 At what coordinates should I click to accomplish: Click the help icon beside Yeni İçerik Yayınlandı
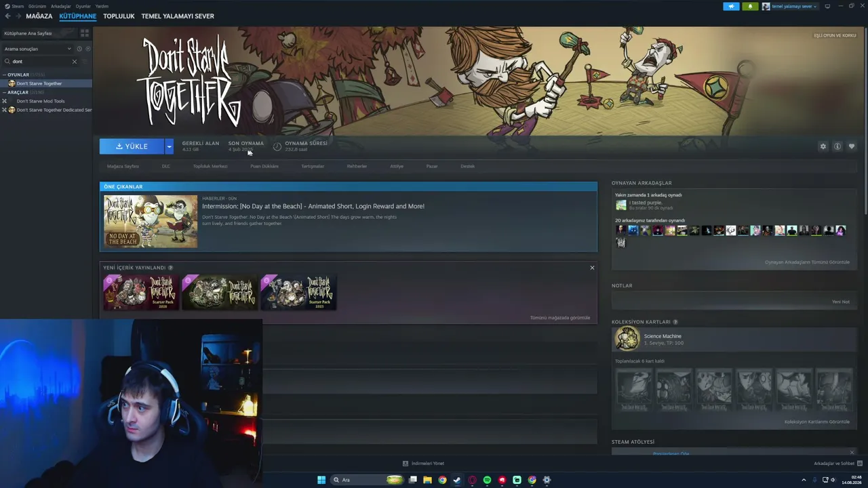(x=170, y=268)
